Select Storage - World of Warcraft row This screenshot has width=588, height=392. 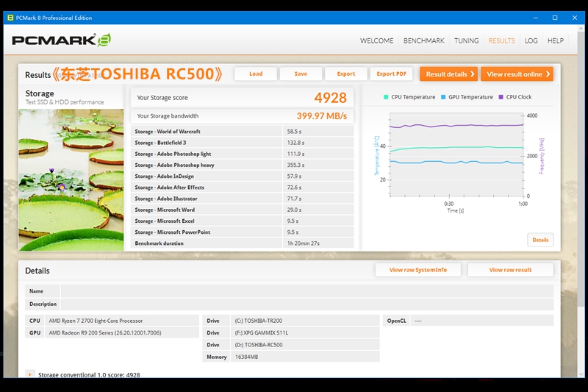coord(243,132)
